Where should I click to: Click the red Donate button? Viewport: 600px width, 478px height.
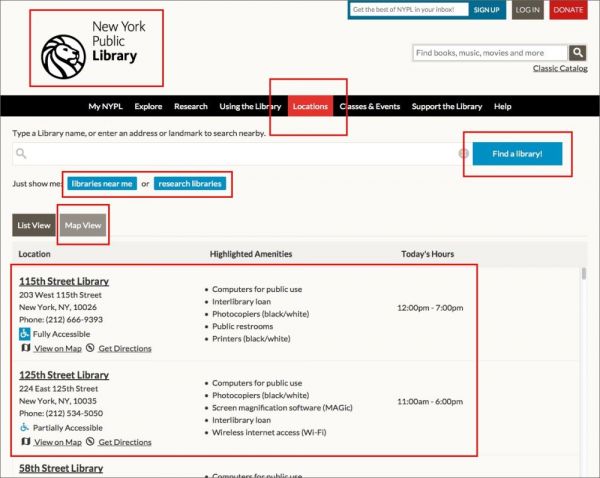[568, 10]
